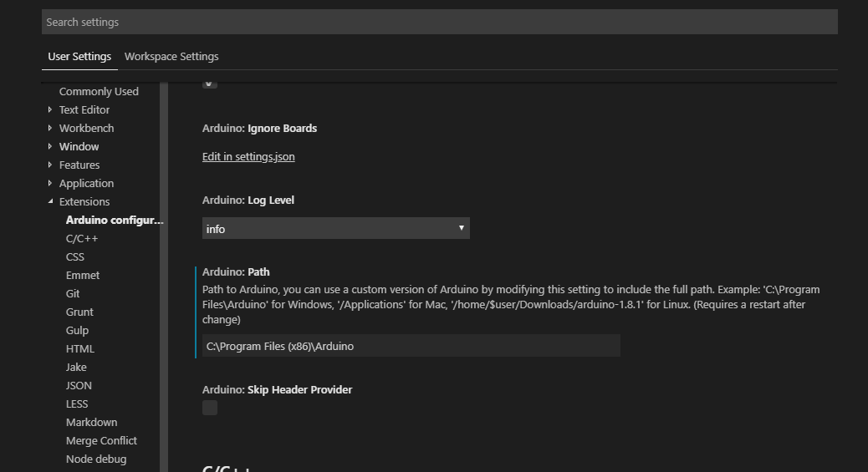Select Arduino configuration in the sidebar
The width and height of the screenshot is (868, 472).
pos(115,220)
